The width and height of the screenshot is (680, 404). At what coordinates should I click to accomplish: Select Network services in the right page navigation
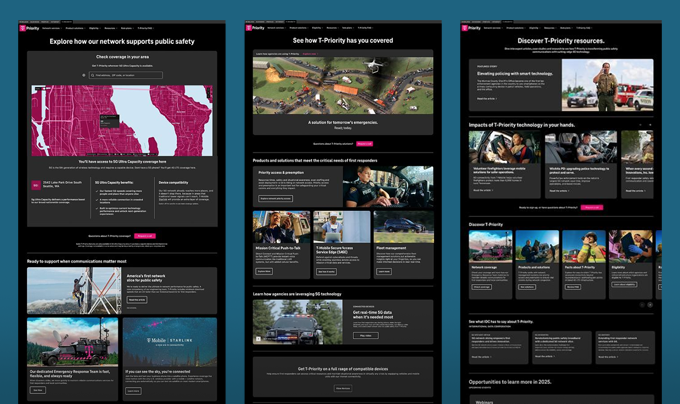493,28
